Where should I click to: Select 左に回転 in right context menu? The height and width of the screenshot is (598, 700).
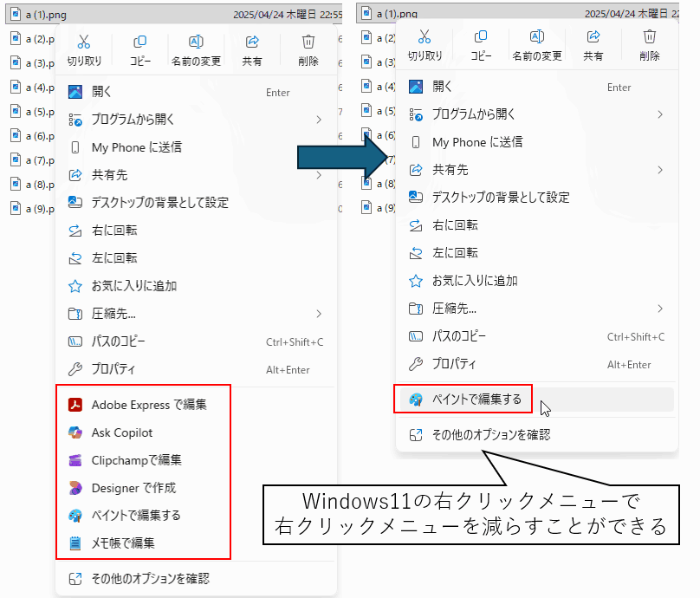pyautogui.click(x=537, y=253)
